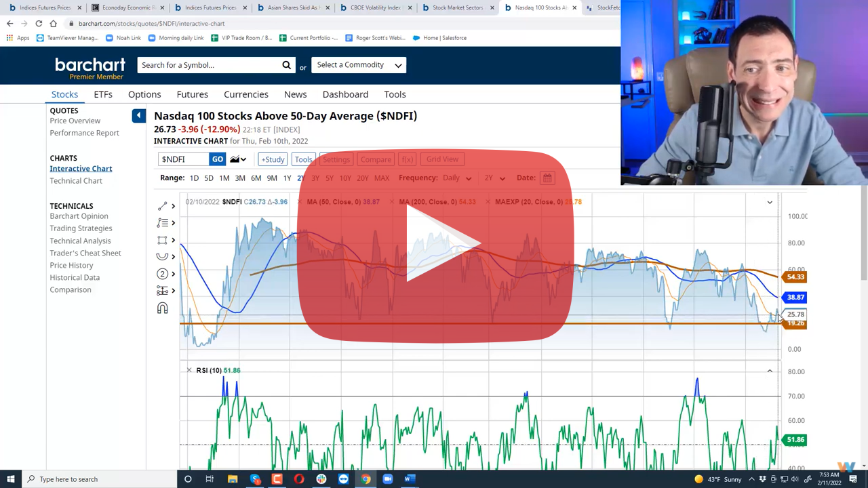
Task: Open the Select a Commodity dropdown
Action: [359, 65]
